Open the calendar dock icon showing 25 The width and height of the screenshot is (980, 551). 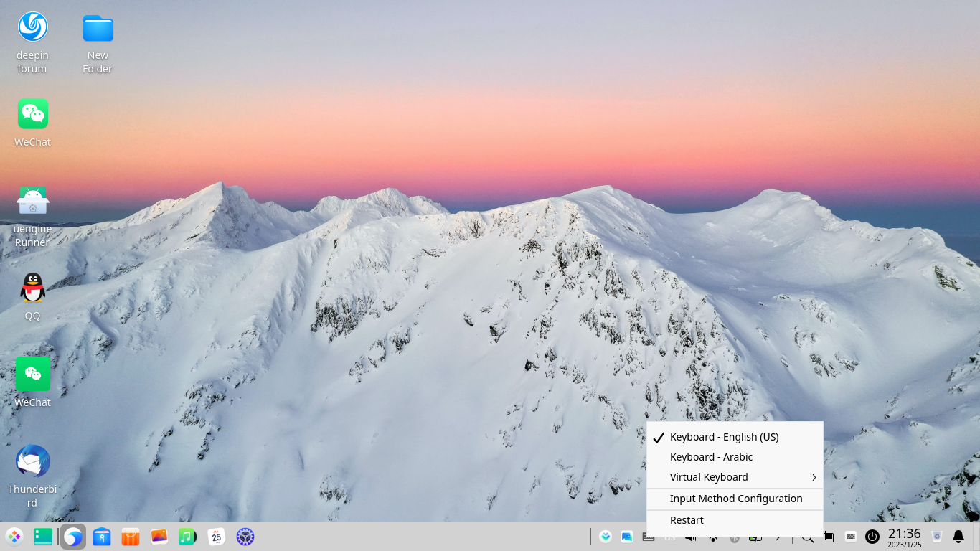217,537
